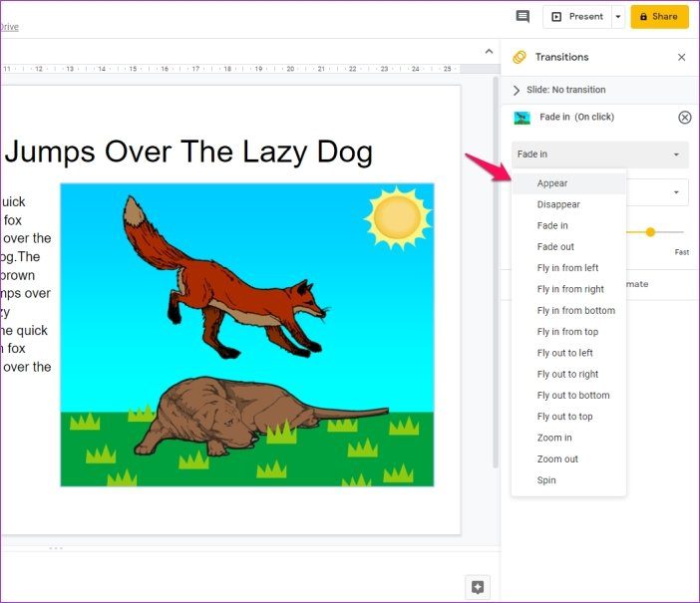Choose Fade in from list
700x603 pixels.
point(568,226)
